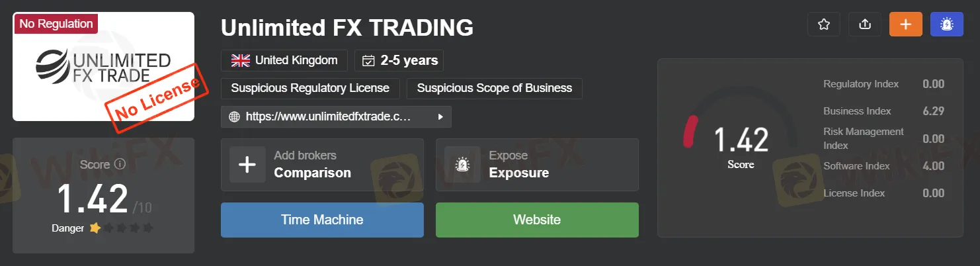Click the blue alarm siren icon

947,24
